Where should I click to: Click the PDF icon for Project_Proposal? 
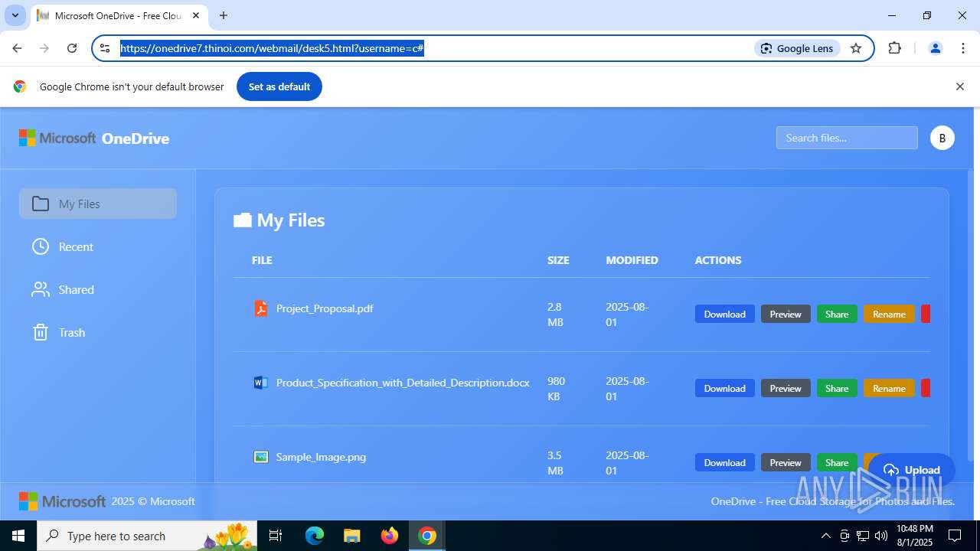point(261,308)
